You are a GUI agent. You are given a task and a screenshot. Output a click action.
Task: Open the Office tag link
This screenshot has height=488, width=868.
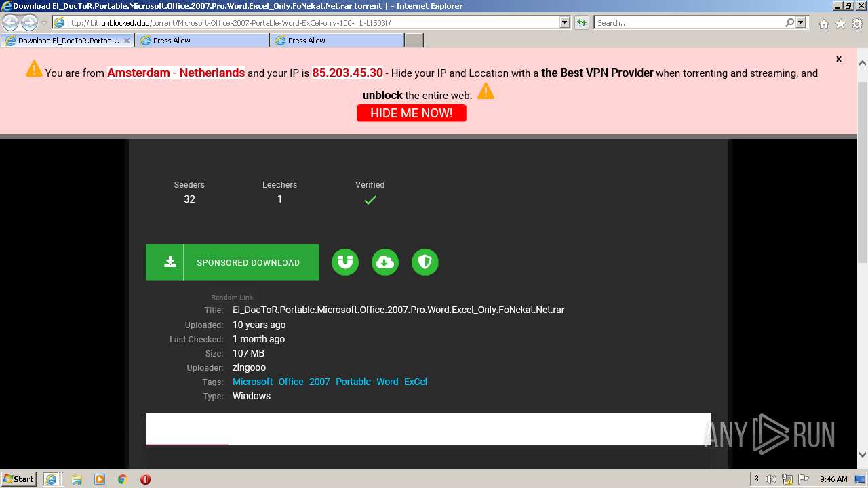pos(291,382)
